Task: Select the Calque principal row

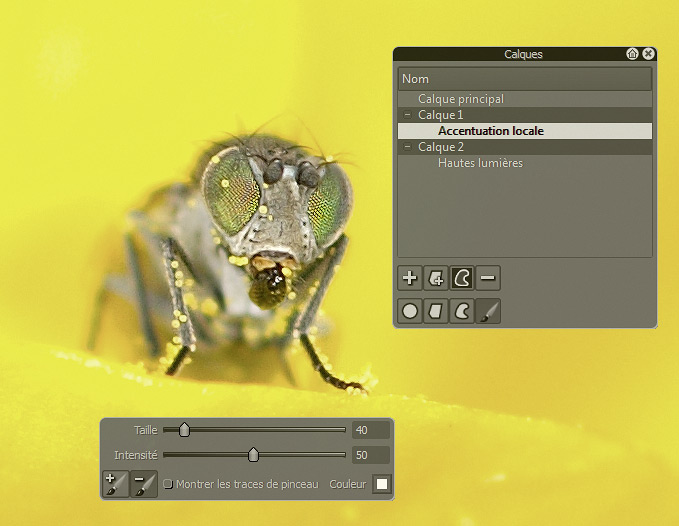Action: (525, 99)
